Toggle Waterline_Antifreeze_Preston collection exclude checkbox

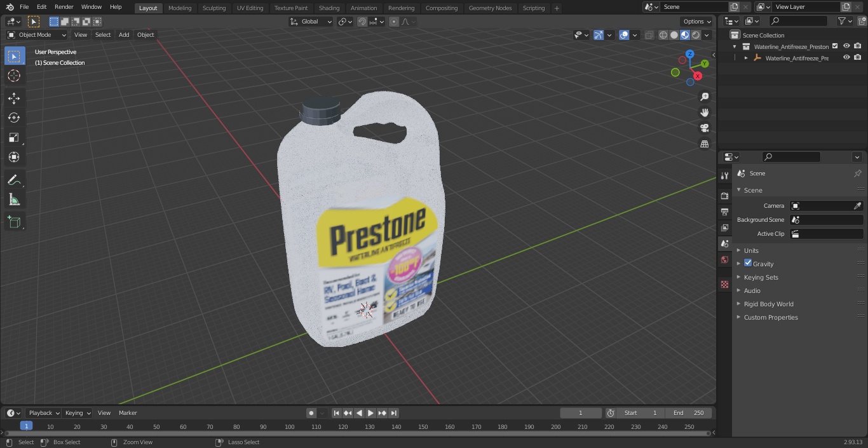pyautogui.click(x=835, y=46)
